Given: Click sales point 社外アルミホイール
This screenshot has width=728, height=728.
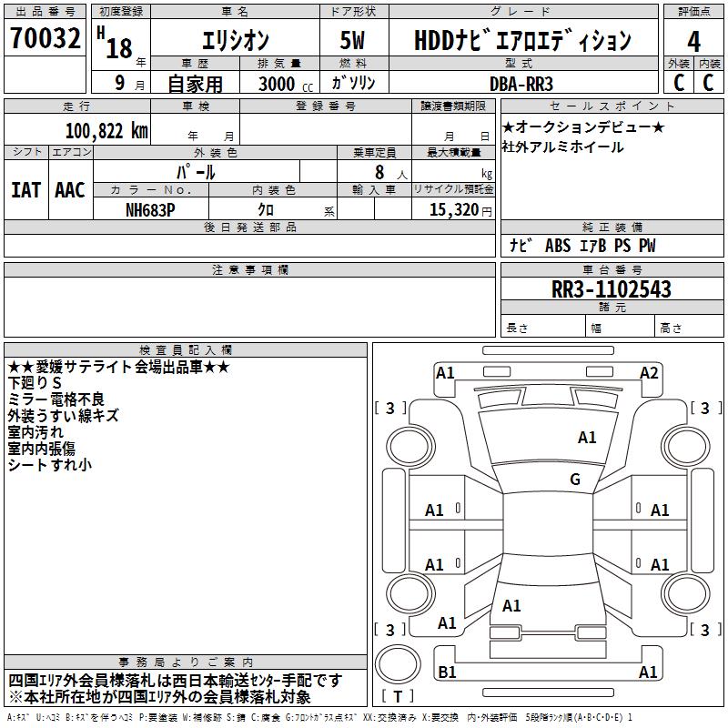Looking at the screenshot, I should click(562, 147).
